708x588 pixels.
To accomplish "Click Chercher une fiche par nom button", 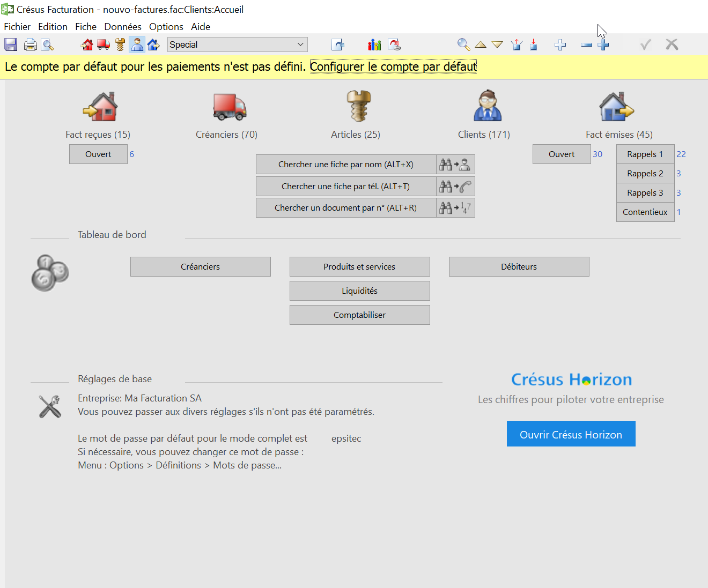I will [x=346, y=164].
